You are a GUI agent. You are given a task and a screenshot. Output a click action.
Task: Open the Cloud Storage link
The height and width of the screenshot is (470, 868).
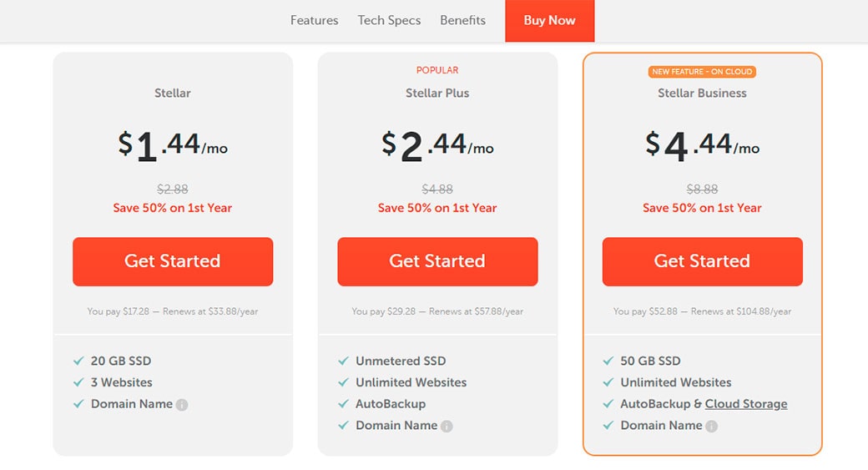click(746, 404)
